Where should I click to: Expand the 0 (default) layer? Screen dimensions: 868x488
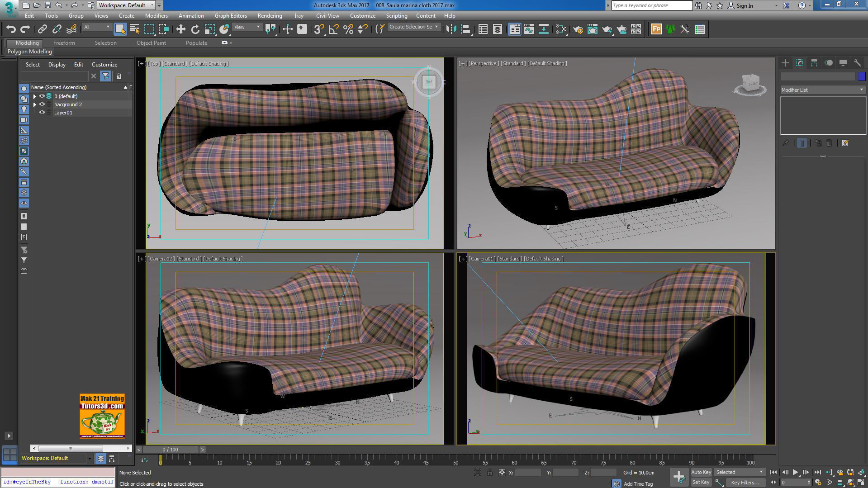(x=35, y=96)
